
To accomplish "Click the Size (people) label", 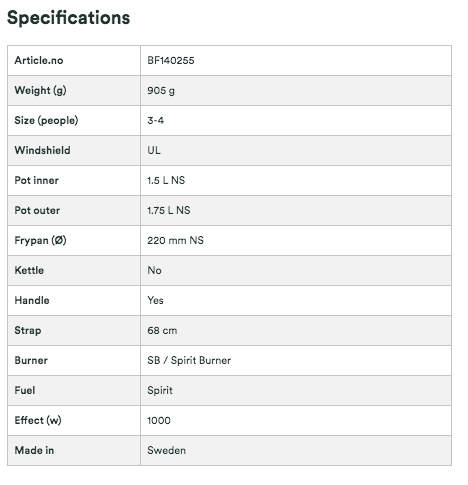I will 46,120.
